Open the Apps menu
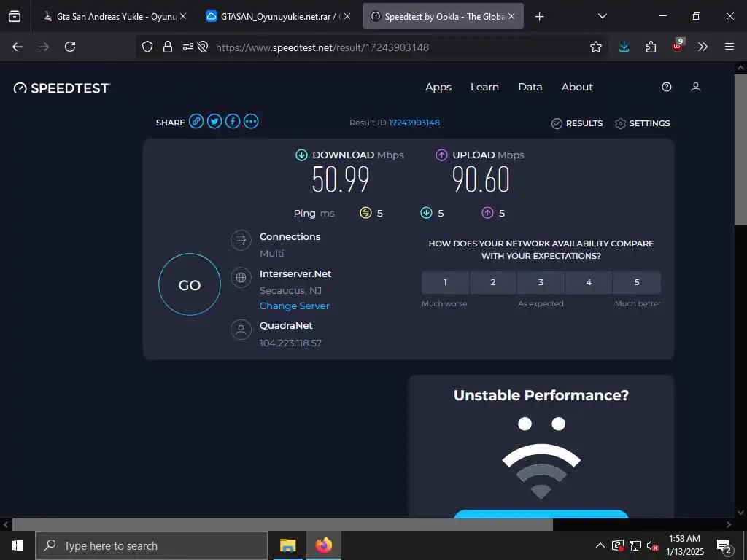This screenshot has height=560, width=747. tap(438, 87)
